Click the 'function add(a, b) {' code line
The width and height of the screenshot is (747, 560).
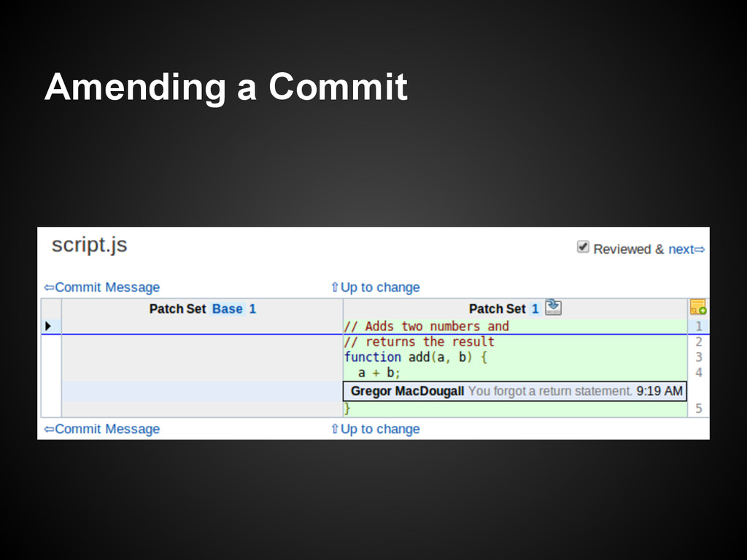point(415,357)
